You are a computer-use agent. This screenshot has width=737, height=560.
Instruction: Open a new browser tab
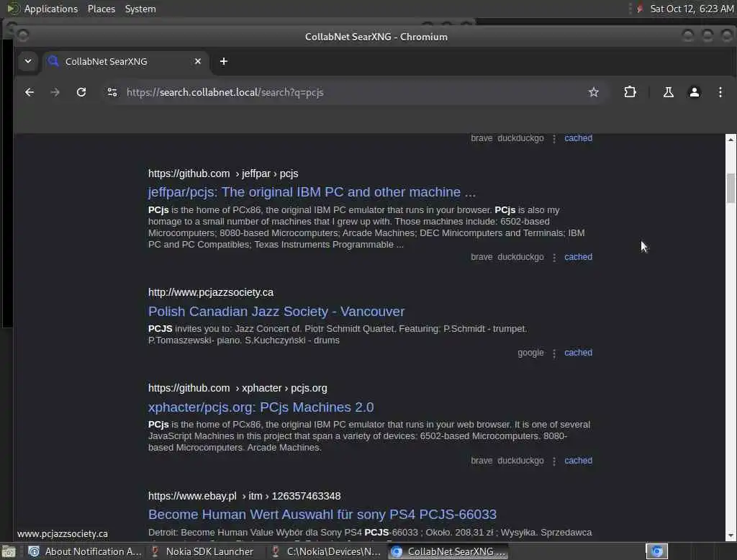tap(224, 62)
